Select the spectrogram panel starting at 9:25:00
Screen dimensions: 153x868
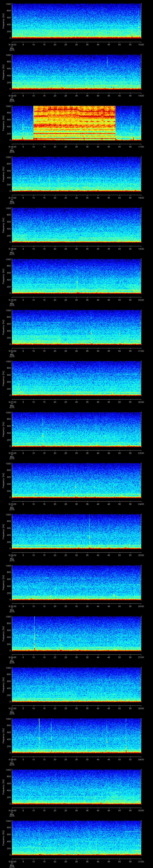coord(76,583)
